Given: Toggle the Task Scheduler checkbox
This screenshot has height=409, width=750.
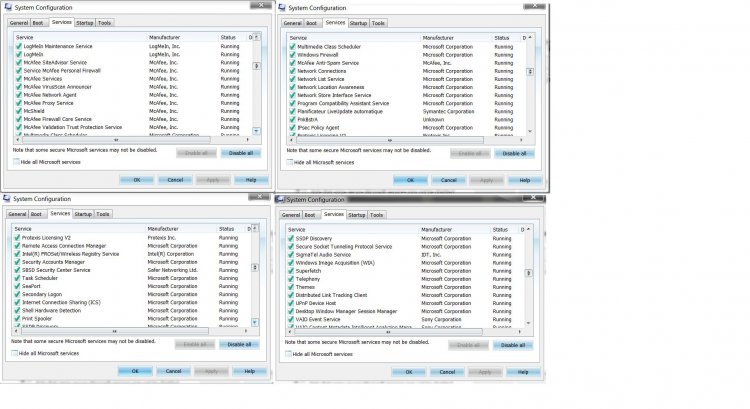Looking at the screenshot, I should click(x=17, y=278).
